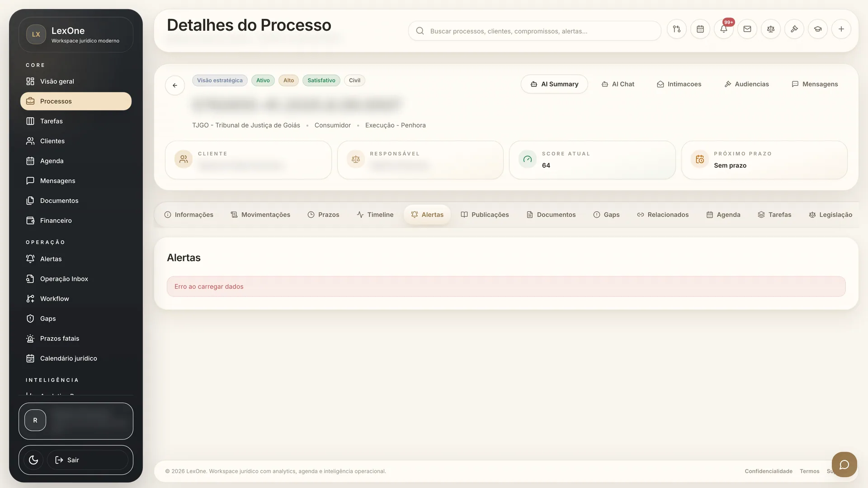Screen dimensions: 868x488
Task: Open the Prazos tab
Action: click(x=323, y=215)
